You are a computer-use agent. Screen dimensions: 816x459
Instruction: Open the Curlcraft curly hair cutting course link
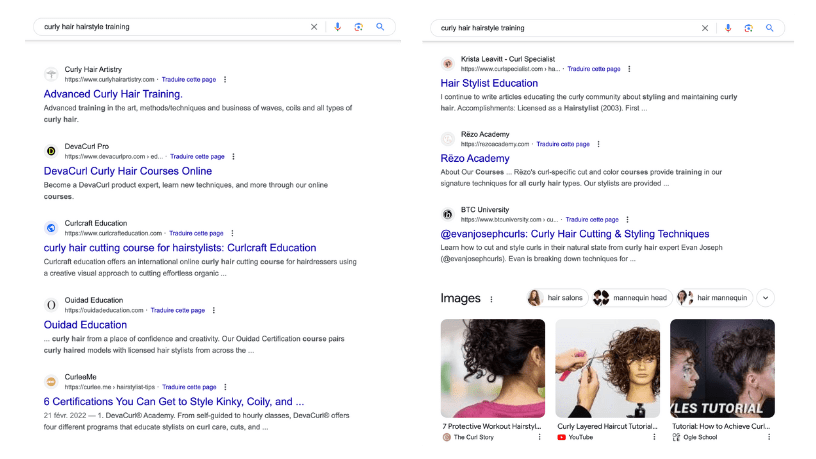click(180, 248)
